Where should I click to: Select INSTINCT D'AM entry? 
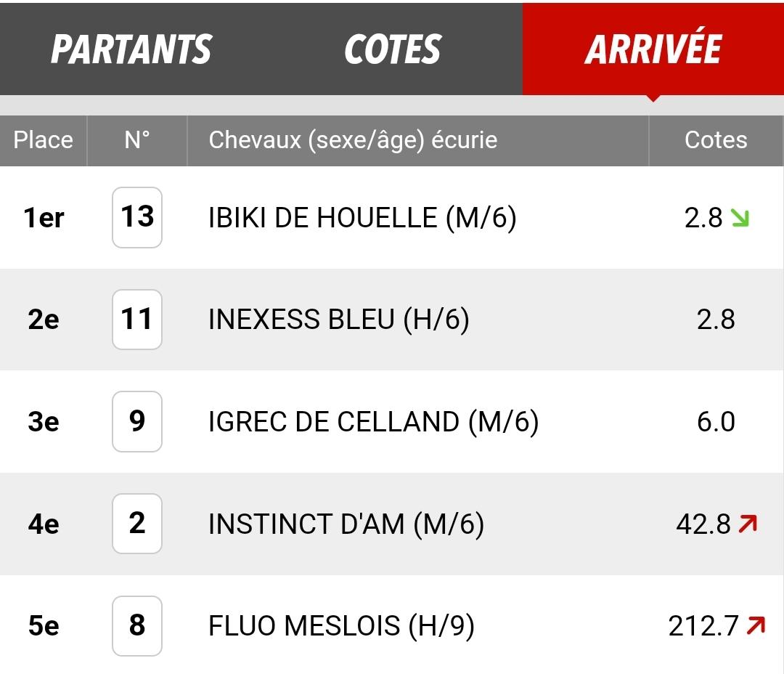[346, 524]
